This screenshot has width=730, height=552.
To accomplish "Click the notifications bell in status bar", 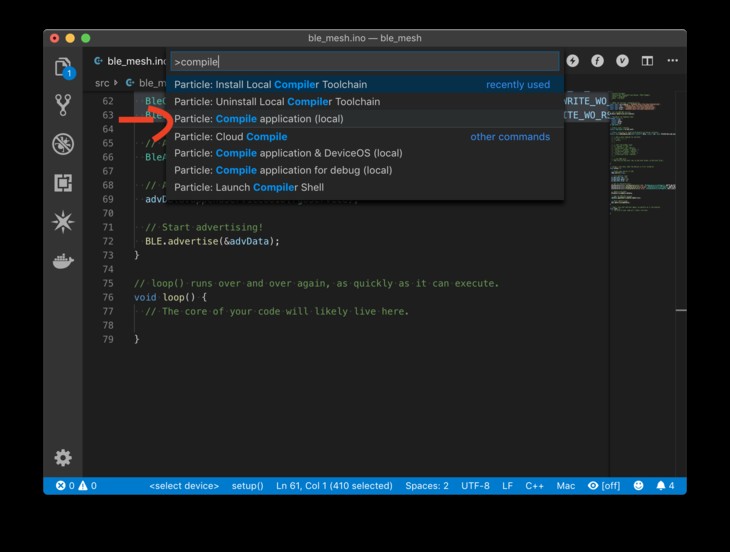I will point(664,486).
